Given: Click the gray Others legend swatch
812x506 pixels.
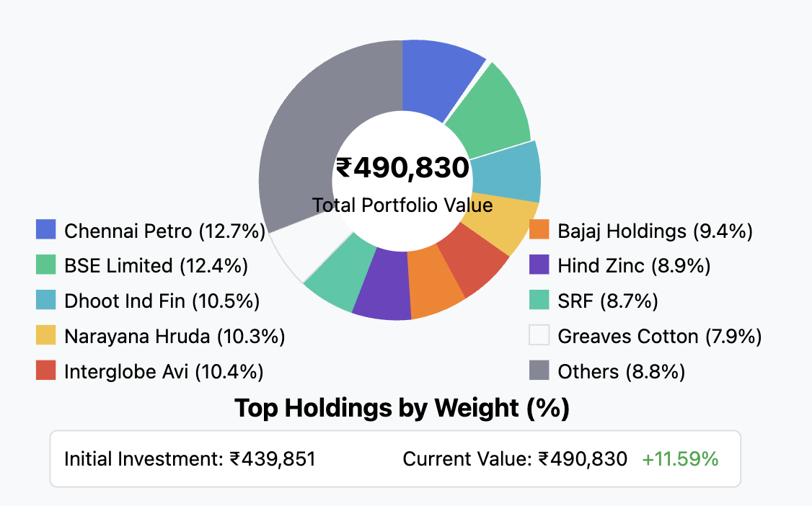Looking at the screenshot, I should coord(539,371).
